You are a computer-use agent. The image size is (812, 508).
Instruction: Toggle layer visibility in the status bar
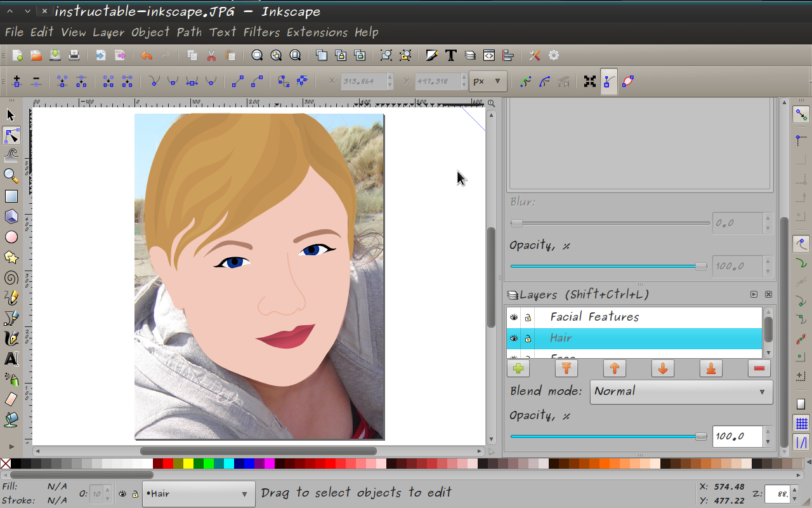(121, 493)
